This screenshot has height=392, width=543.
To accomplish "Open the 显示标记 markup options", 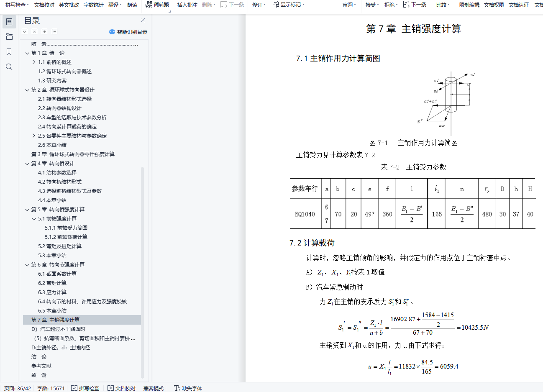I will (289, 5).
